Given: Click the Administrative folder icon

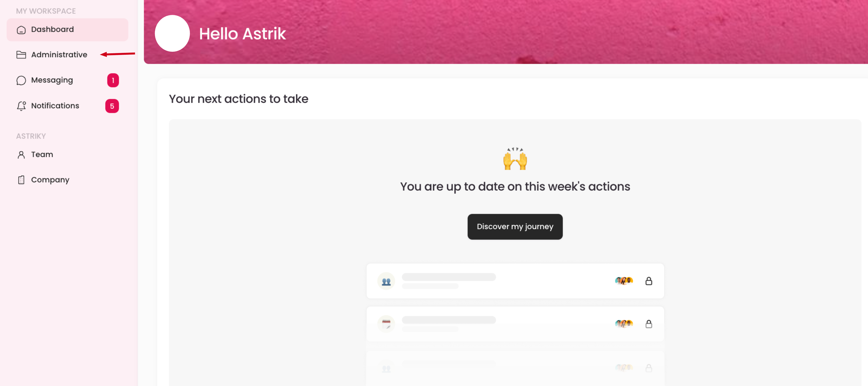Looking at the screenshot, I should [21, 55].
